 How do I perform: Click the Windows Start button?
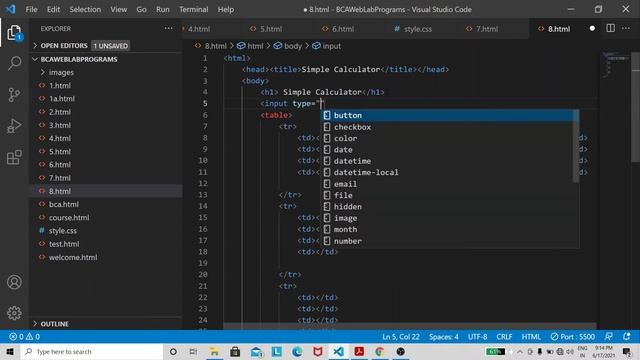(x=10, y=351)
